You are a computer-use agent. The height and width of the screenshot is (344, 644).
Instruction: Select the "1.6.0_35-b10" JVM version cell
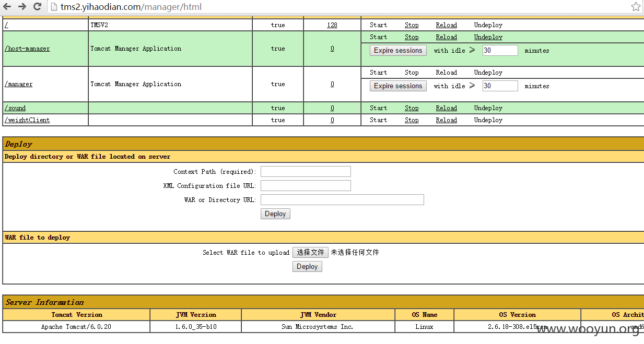[x=196, y=327]
